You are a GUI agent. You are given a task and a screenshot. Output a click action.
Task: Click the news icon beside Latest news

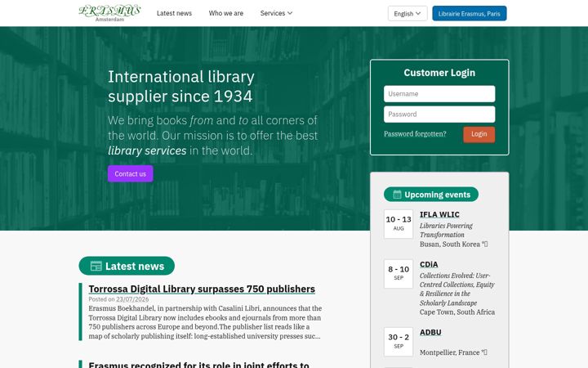(x=96, y=266)
